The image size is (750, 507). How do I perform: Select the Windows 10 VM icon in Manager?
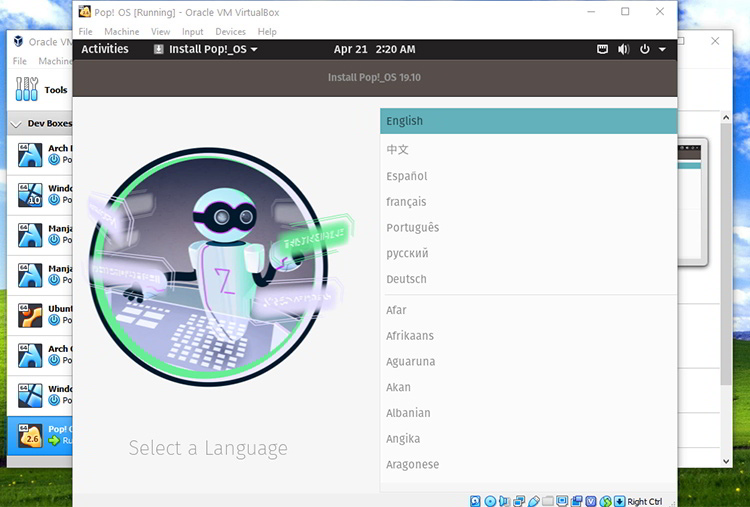30,195
